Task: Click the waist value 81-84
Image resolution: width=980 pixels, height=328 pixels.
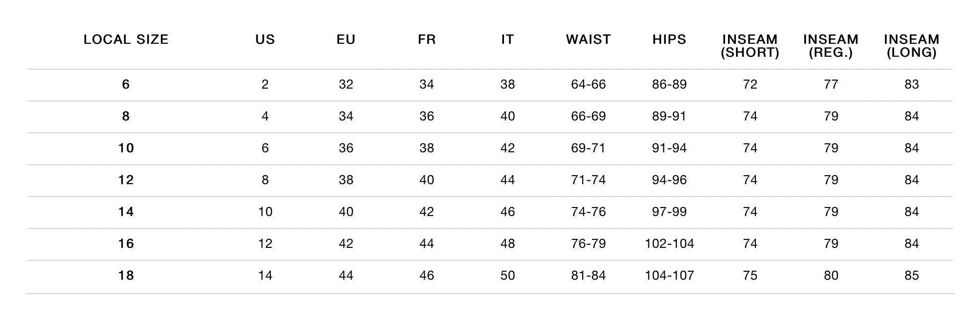Action: click(588, 276)
